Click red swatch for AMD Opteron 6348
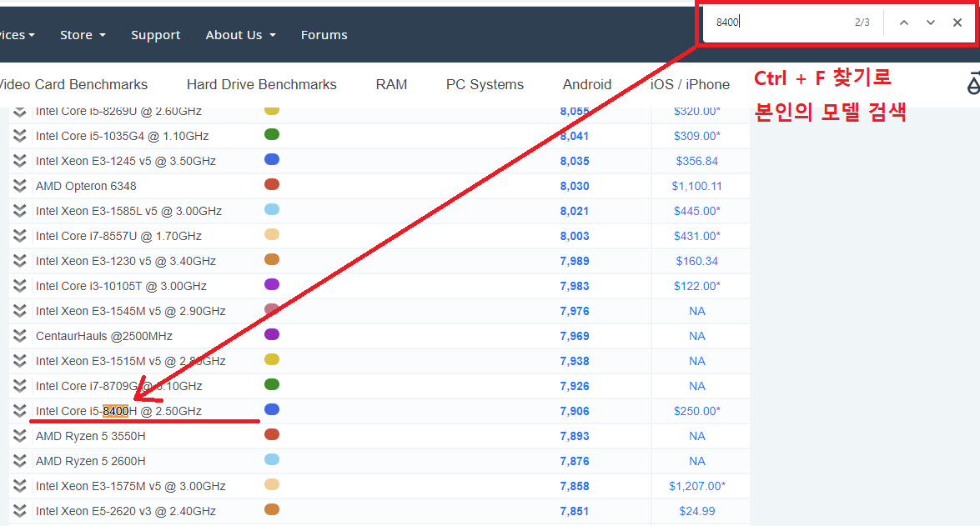Screen dimensions: 980x526 point(272,184)
